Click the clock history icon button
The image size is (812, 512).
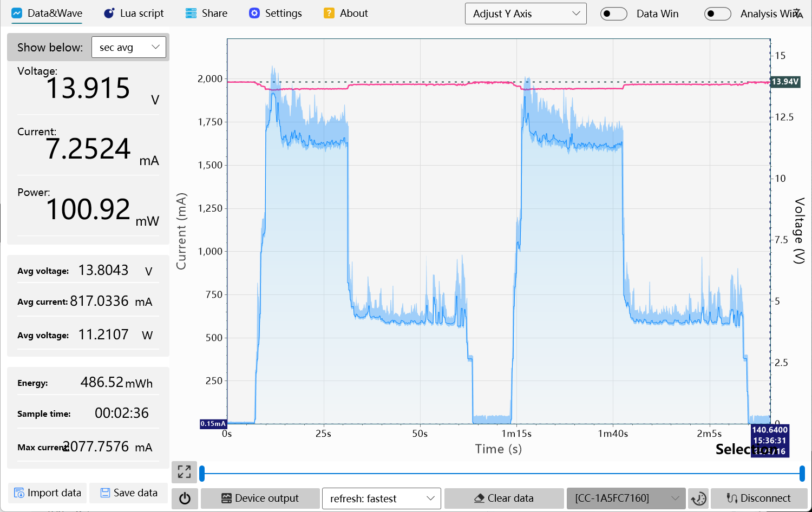point(698,498)
